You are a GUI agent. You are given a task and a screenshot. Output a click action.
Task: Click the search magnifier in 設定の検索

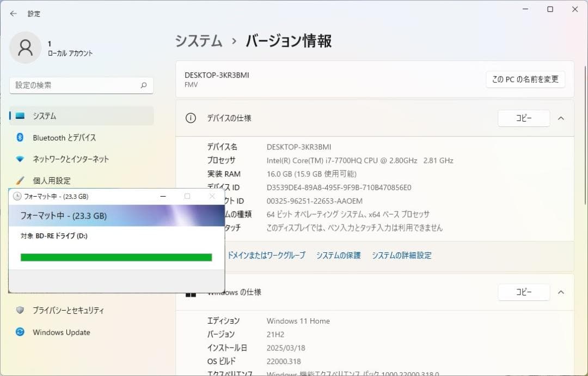pos(143,85)
